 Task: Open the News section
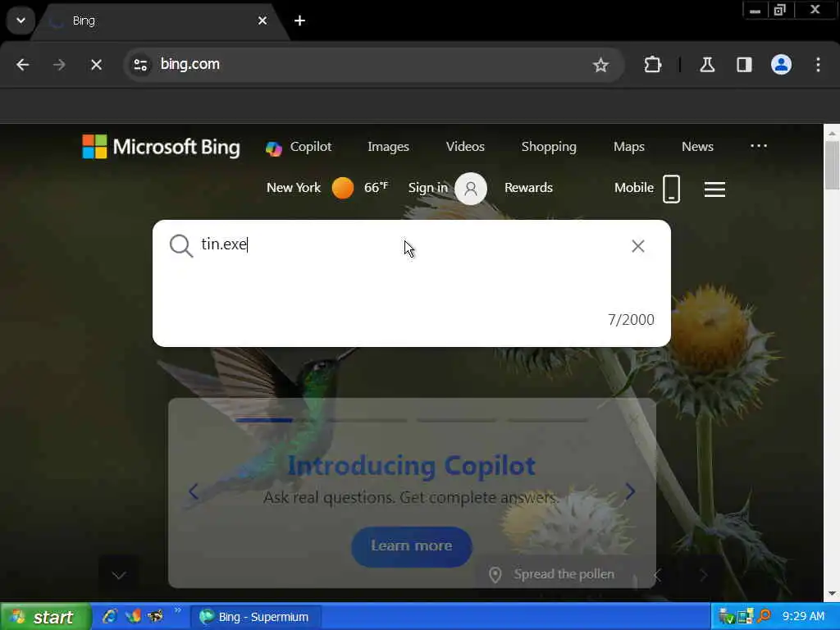tap(697, 147)
